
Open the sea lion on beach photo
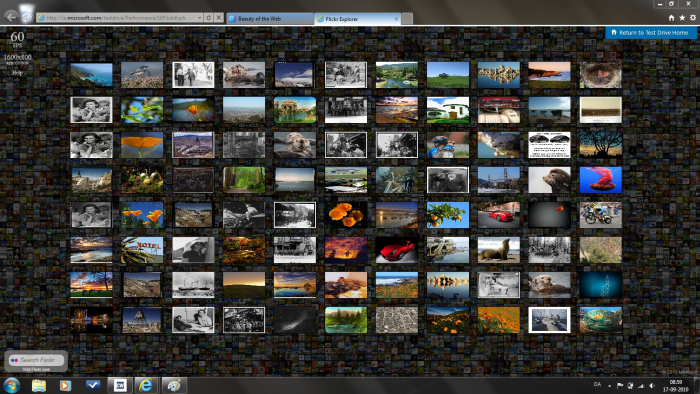point(499,250)
